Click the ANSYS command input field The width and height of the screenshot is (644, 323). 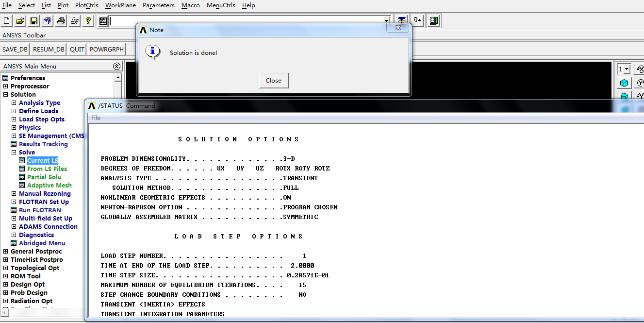click(247, 20)
